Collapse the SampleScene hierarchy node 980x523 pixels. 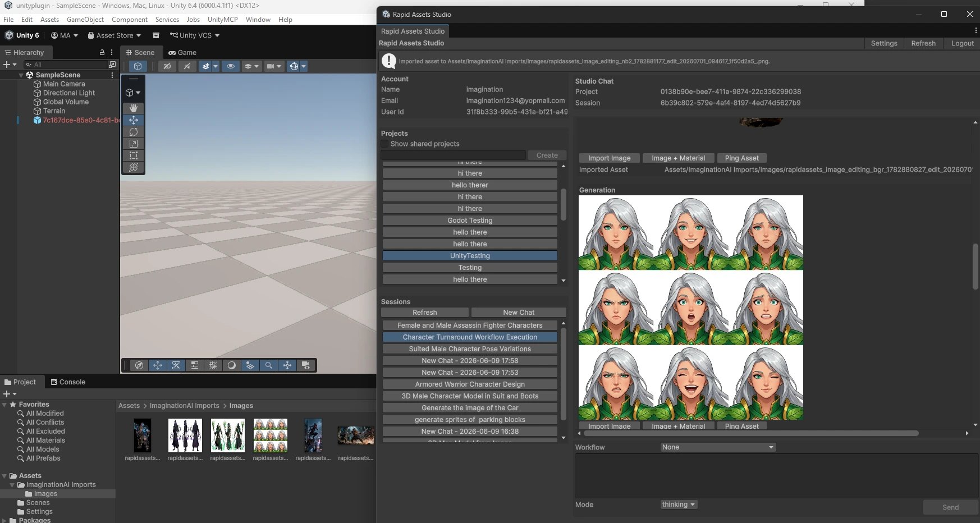click(x=21, y=75)
